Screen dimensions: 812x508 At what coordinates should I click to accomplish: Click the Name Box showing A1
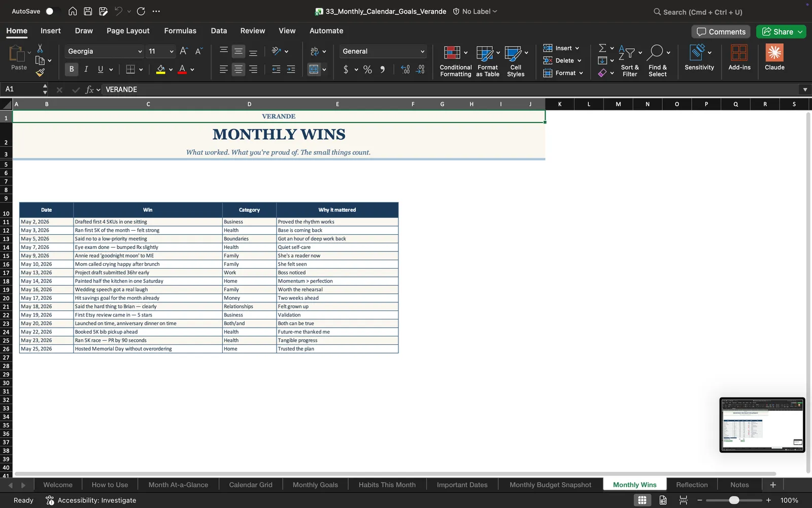click(23, 89)
